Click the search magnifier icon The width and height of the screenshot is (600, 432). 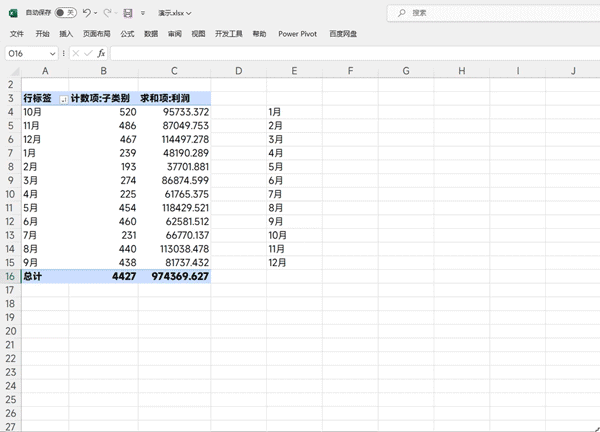[402, 13]
